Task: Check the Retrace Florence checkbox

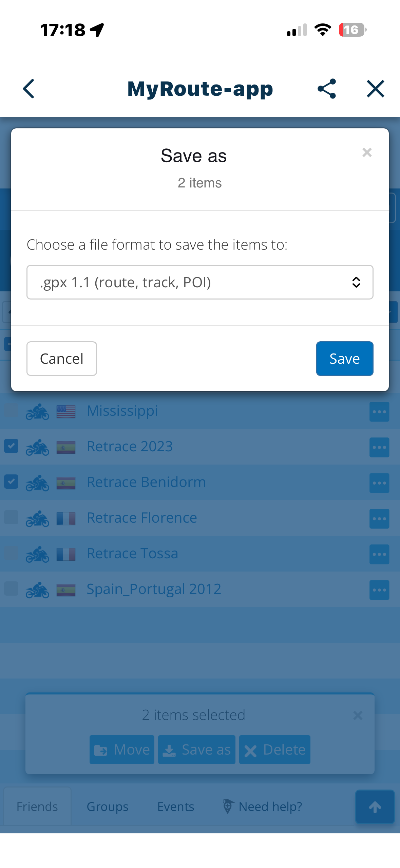Action: pyautogui.click(x=11, y=517)
